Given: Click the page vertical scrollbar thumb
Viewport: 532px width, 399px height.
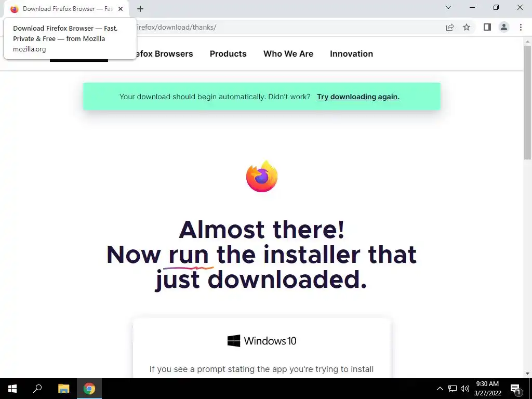Looking at the screenshot, I should point(527,102).
